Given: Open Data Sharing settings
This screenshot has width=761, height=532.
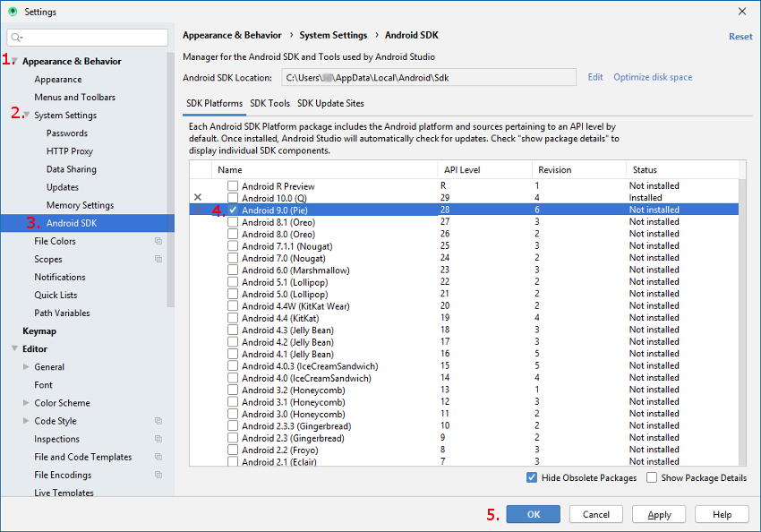Looking at the screenshot, I should (x=72, y=169).
